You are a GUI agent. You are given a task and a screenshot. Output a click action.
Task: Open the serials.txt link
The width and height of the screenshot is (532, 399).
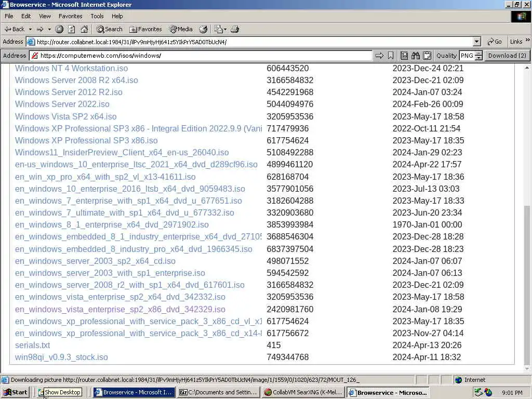tap(32, 345)
